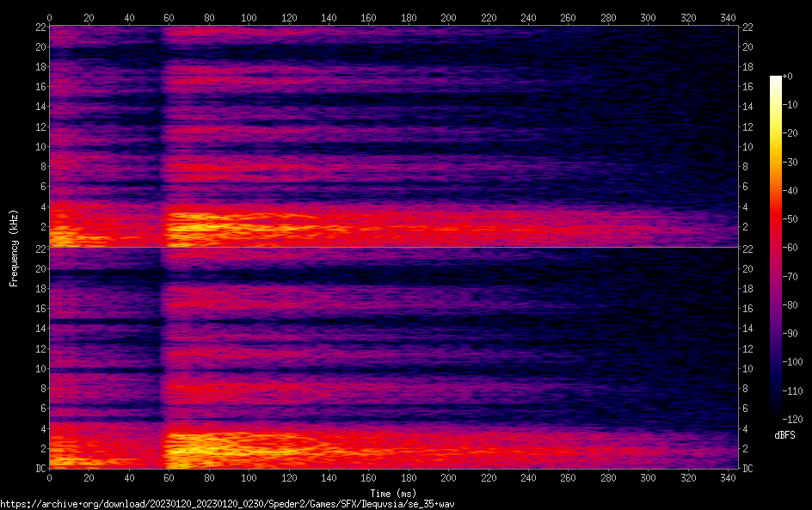
Task: Click the 'Time (ms)' axis label
Action: (x=392, y=493)
